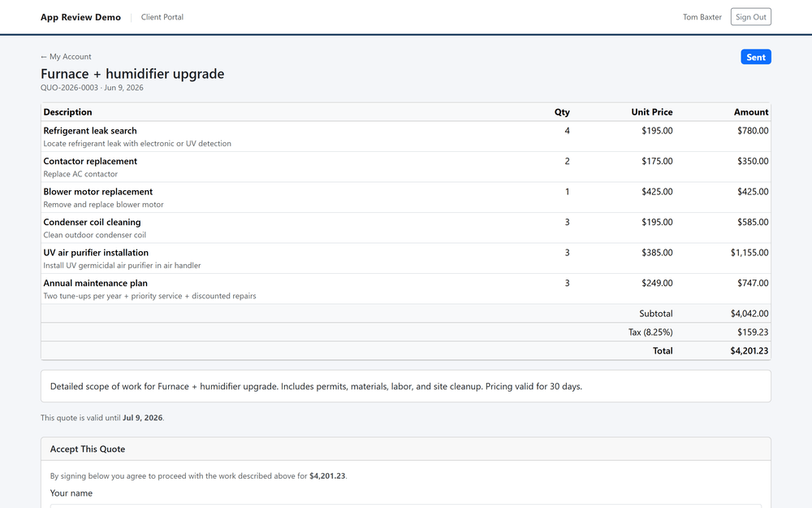Click quantity 2 for Contactor replacement
Screen dimensions: 812x508
click(x=567, y=161)
